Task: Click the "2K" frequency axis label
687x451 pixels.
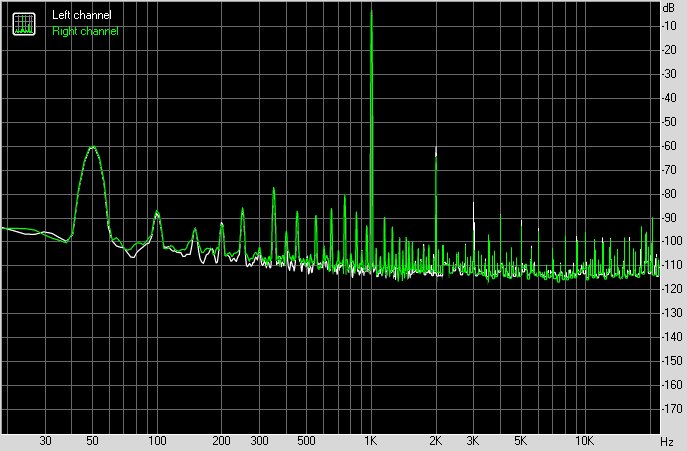Action: tap(436, 441)
